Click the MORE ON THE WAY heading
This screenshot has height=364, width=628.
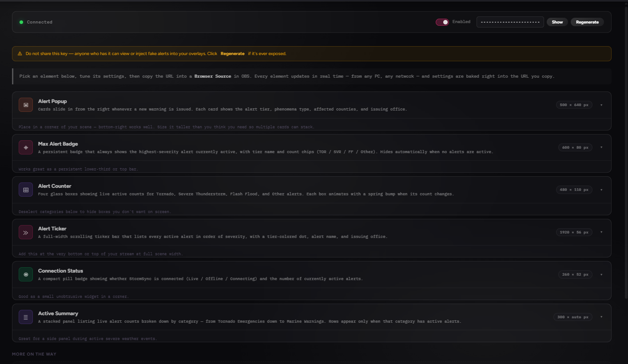pos(34,354)
